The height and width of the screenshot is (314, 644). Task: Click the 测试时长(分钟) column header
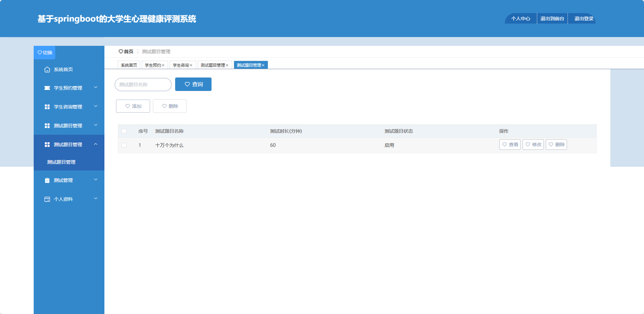(x=286, y=131)
